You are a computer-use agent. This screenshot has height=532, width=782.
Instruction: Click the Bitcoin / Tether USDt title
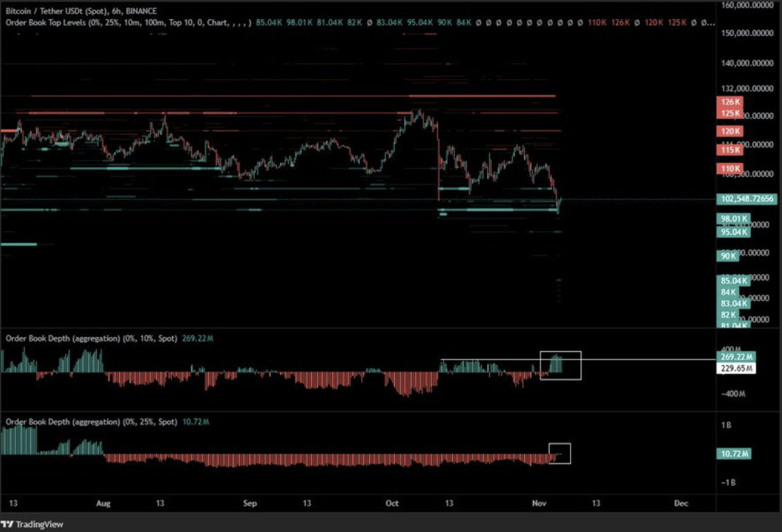pyautogui.click(x=42, y=11)
